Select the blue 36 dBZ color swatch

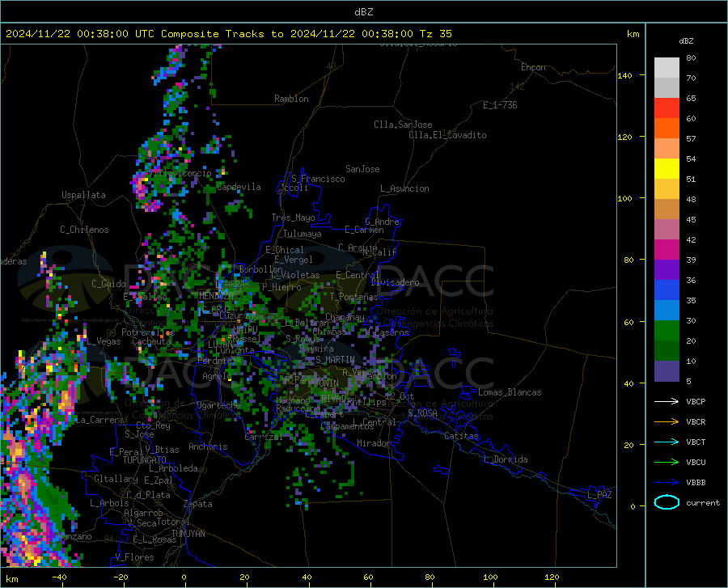(x=667, y=290)
